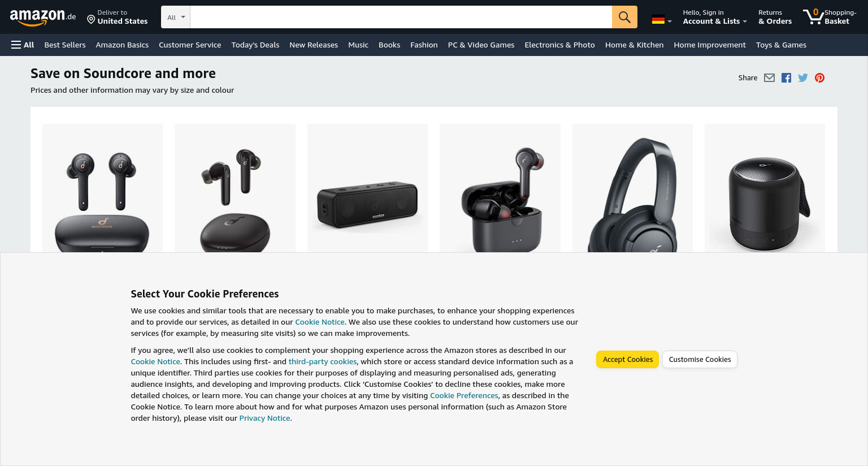
Task: Click into the search input field
Action: coord(401,17)
